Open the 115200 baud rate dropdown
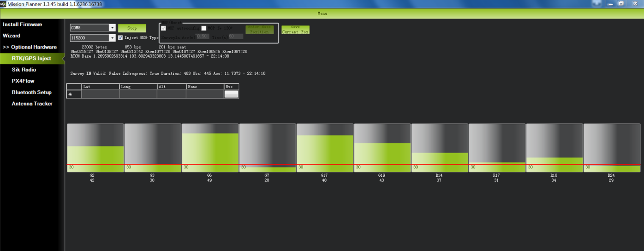The height and width of the screenshot is (251, 644). click(112, 38)
